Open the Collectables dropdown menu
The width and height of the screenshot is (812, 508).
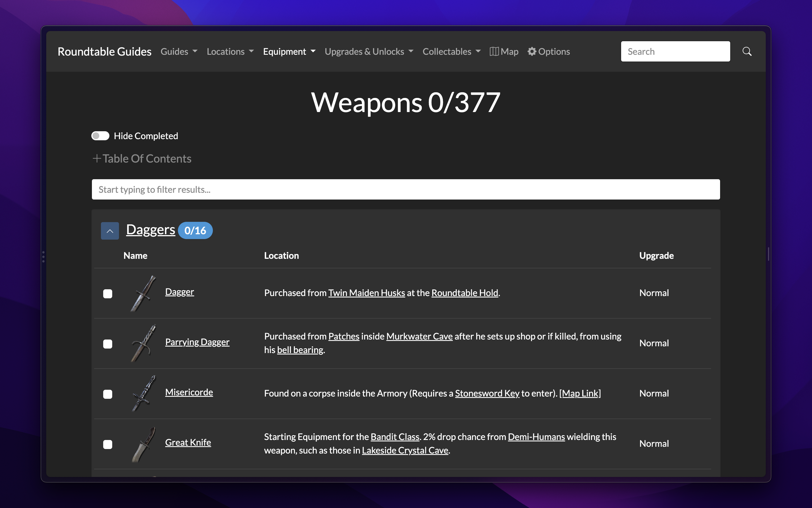(x=452, y=51)
